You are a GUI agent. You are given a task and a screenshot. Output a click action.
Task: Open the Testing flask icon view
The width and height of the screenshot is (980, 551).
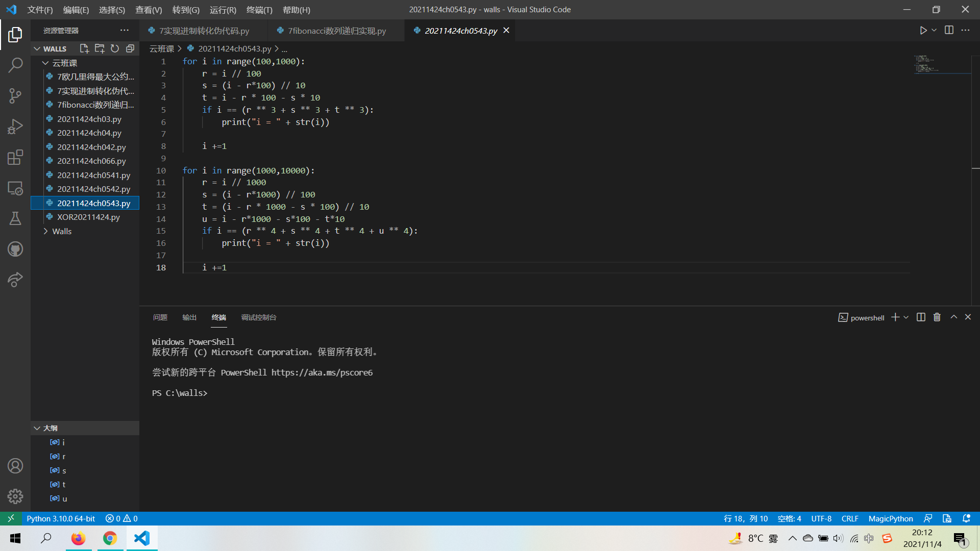[15, 218]
